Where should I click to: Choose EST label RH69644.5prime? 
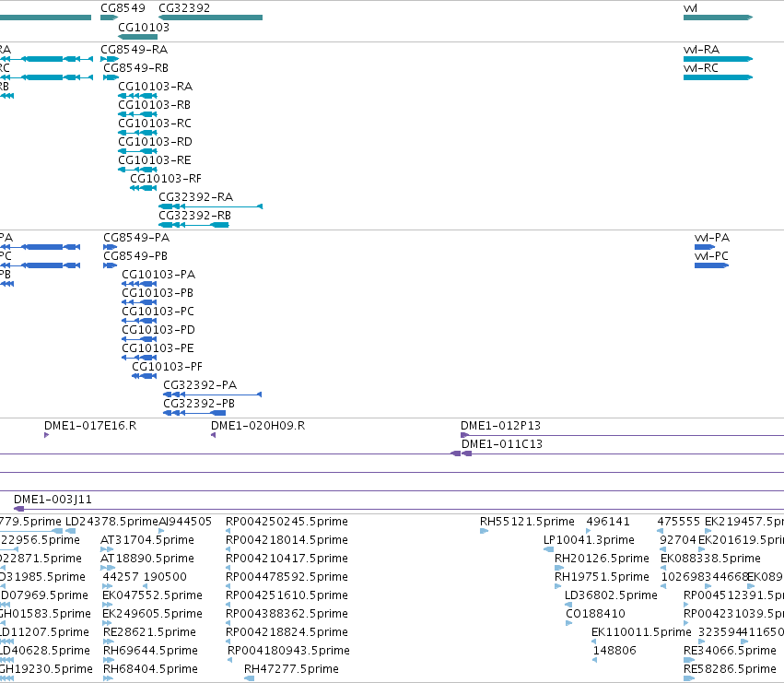point(150,651)
